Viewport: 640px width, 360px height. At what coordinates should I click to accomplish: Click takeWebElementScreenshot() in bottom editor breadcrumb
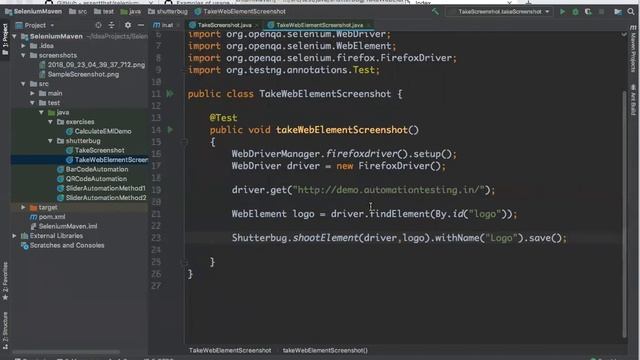coord(325,350)
